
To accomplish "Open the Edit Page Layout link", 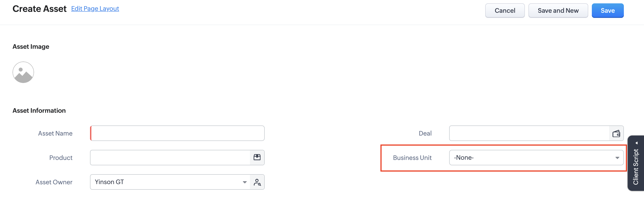I will click(95, 8).
